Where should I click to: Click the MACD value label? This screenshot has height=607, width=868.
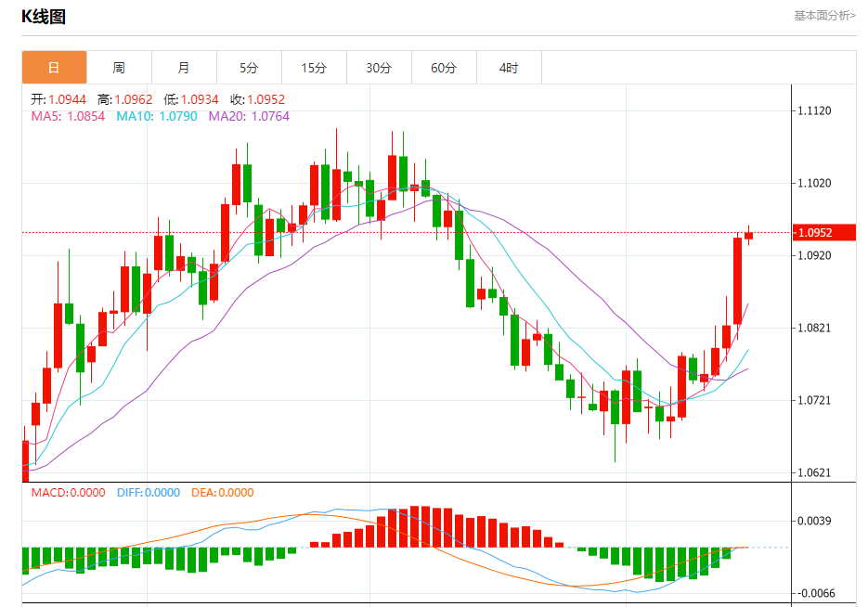[x=68, y=493]
